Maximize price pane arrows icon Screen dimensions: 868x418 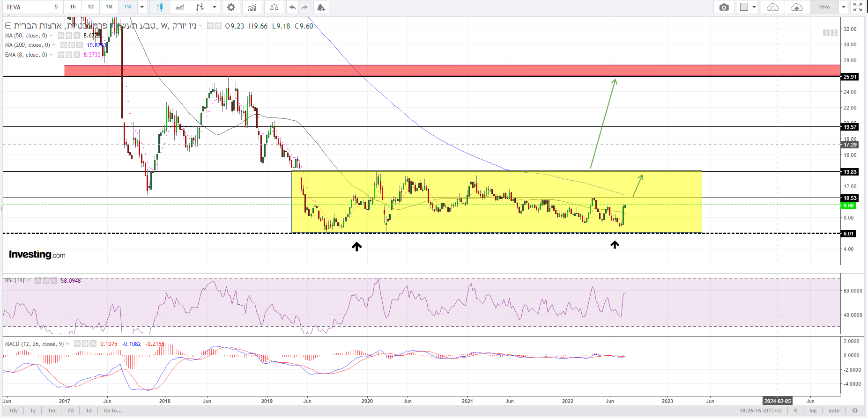coord(834,33)
